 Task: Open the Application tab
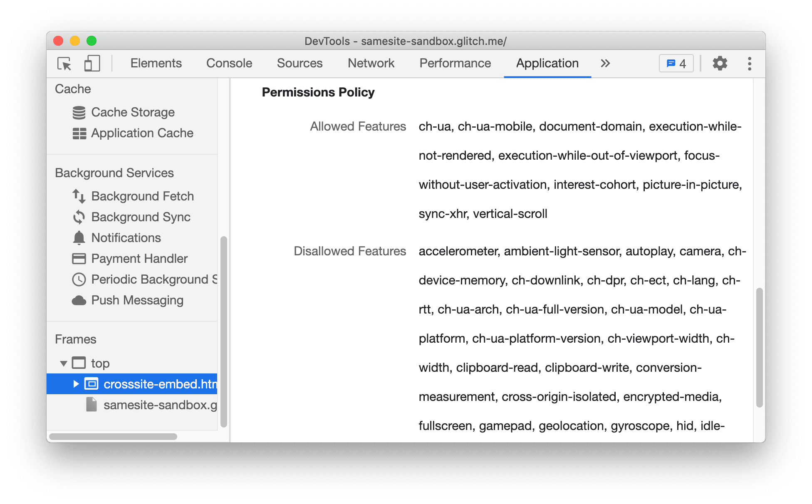[x=546, y=63]
